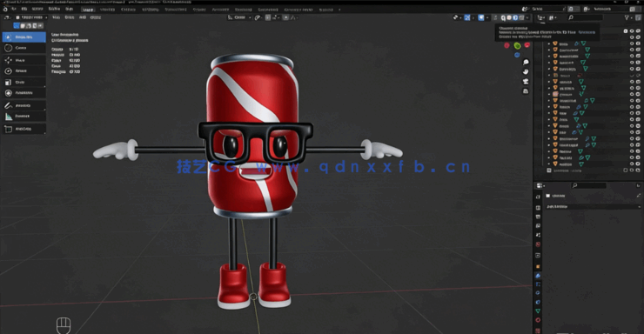This screenshot has height=334, width=644.
Task: Open the Render properties tab
Action: 538,208
